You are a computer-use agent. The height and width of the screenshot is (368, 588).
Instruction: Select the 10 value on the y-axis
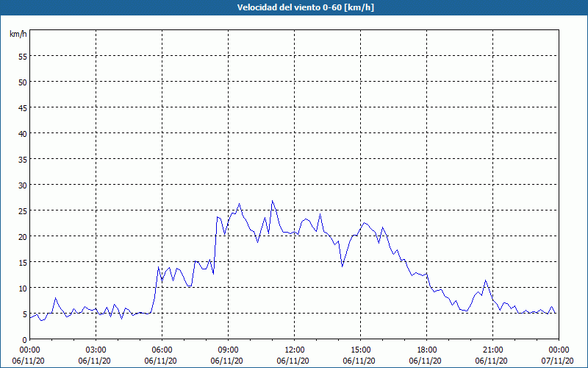coord(23,288)
